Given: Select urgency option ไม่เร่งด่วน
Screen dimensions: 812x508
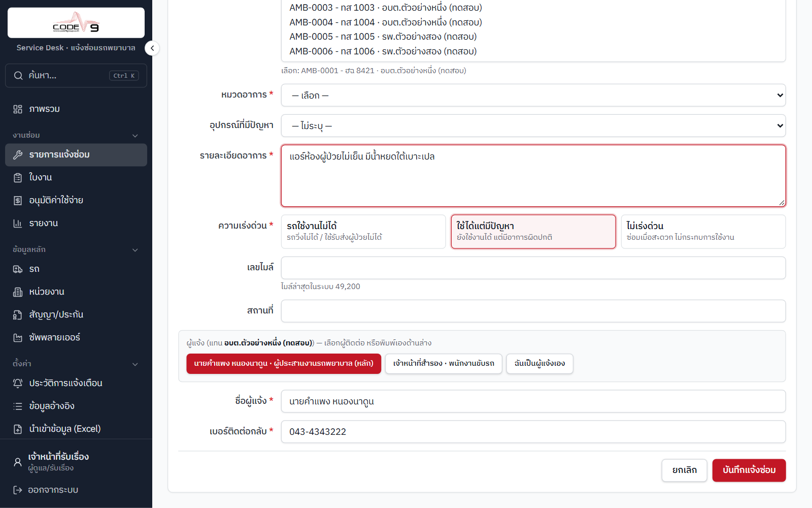Looking at the screenshot, I should [703, 232].
